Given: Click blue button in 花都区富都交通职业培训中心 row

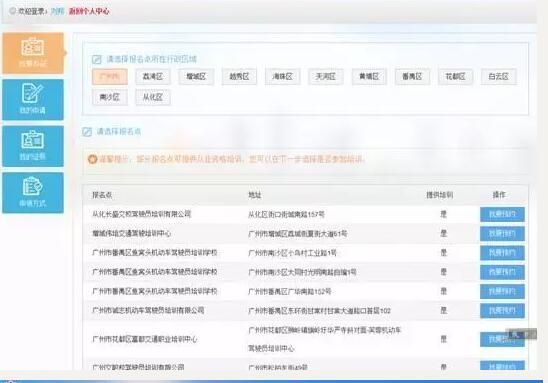Looking at the screenshot, I should click(x=502, y=339).
